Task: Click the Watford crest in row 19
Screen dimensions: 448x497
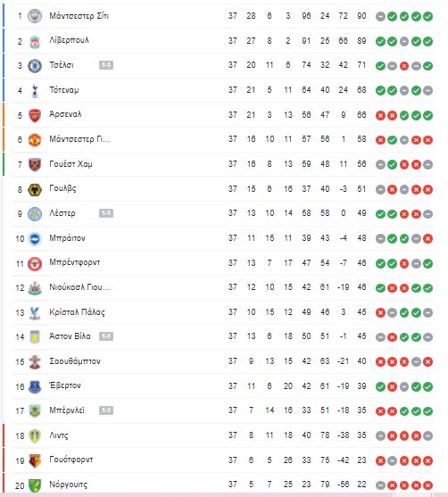Action: [x=35, y=460]
